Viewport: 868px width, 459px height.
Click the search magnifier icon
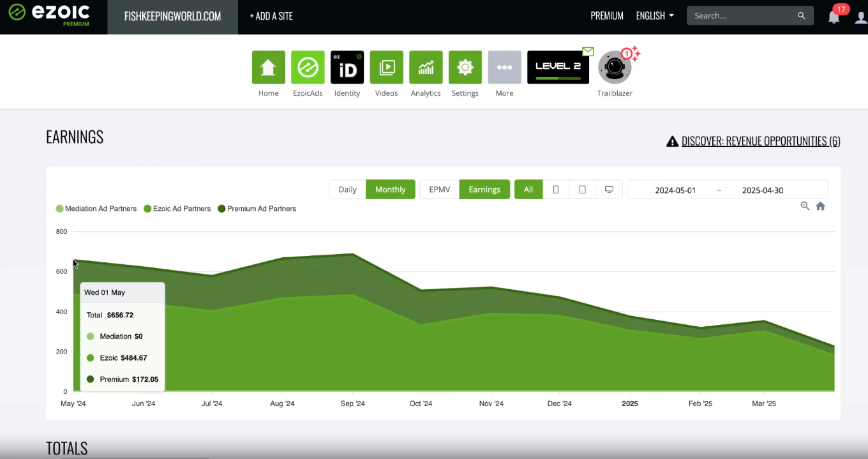[x=802, y=16]
